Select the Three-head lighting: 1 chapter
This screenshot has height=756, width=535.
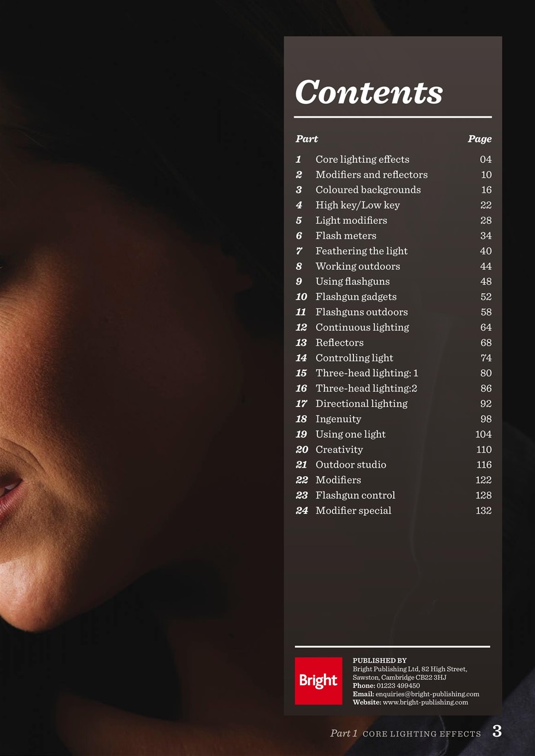pos(365,373)
